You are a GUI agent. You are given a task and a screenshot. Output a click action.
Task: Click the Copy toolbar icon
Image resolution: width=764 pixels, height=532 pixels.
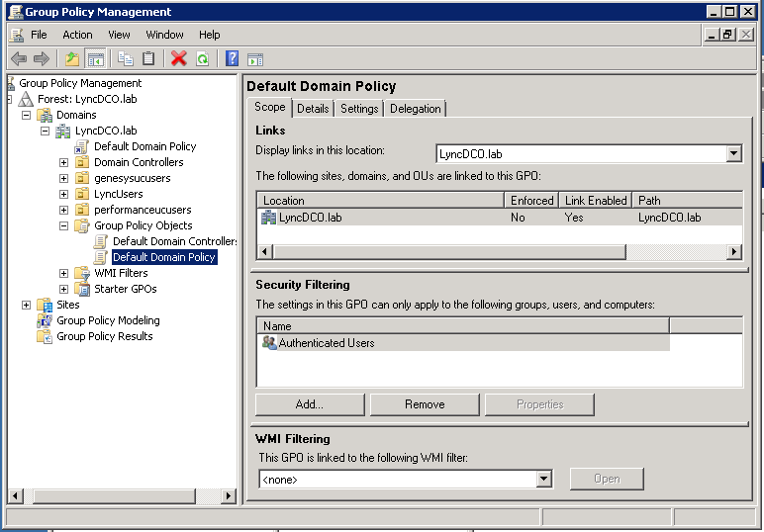(x=126, y=59)
